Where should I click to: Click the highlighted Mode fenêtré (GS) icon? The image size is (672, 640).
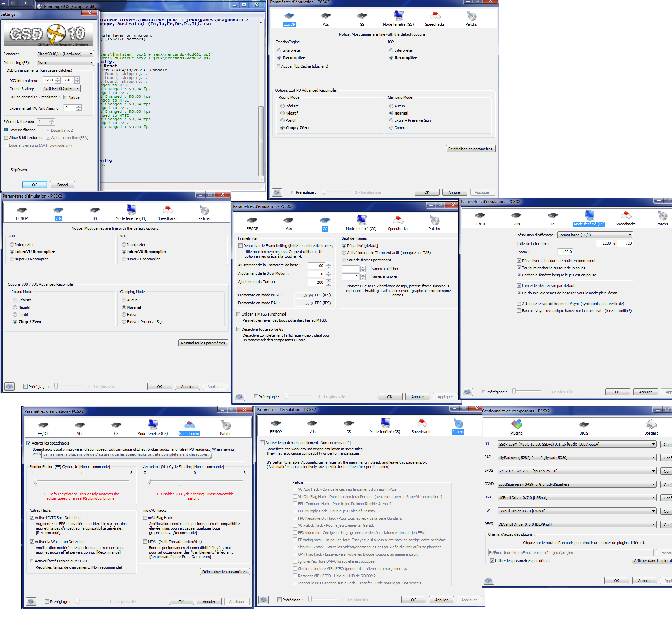pyautogui.click(x=589, y=215)
